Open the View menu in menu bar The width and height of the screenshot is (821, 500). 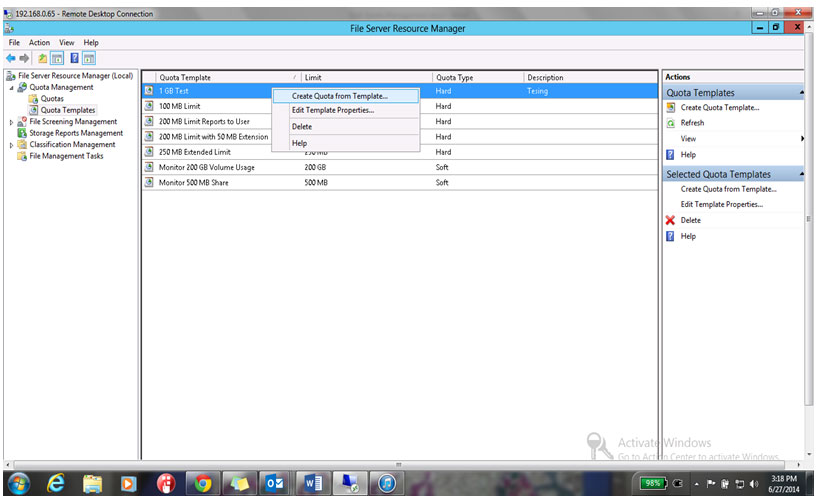coord(66,42)
